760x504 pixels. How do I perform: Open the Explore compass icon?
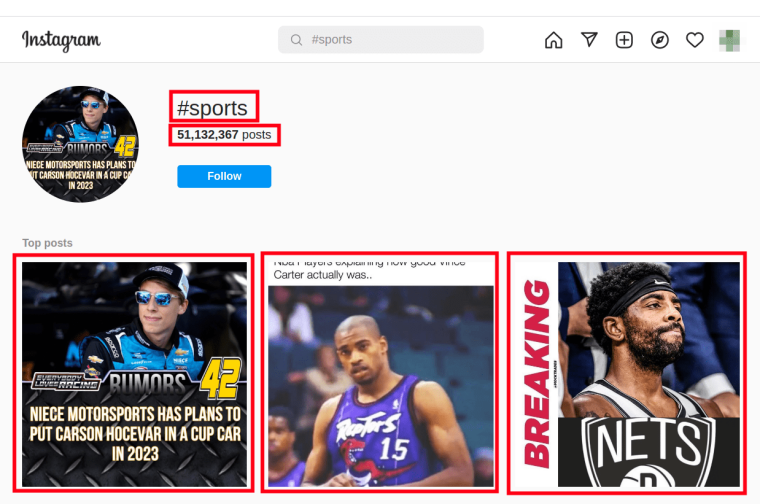[660, 40]
